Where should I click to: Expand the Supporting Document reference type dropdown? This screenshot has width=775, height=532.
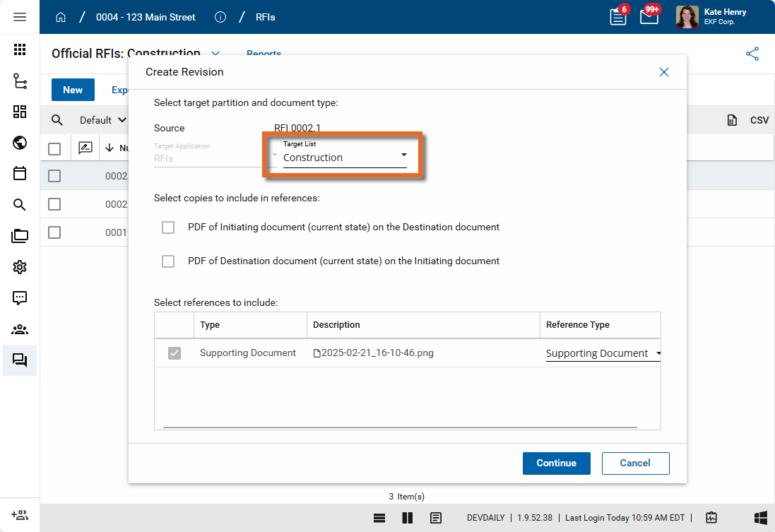pyautogui.click(x=603, y=353)
